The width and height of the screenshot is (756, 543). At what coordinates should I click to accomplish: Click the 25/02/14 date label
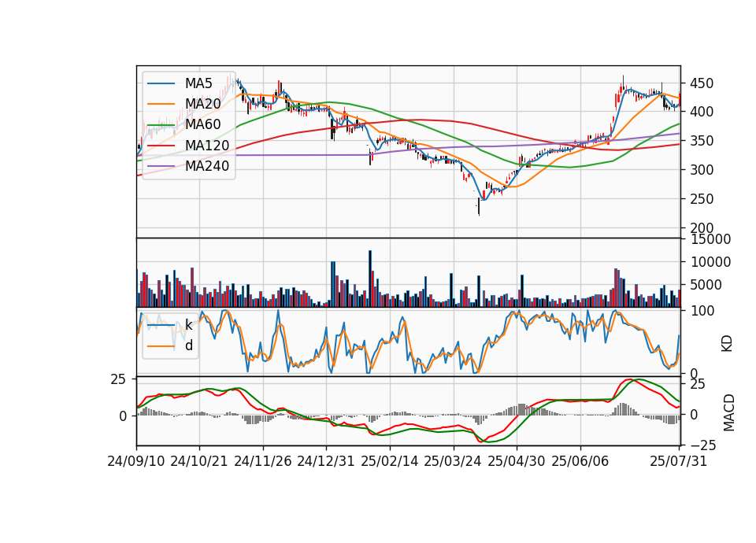point(390,461)
